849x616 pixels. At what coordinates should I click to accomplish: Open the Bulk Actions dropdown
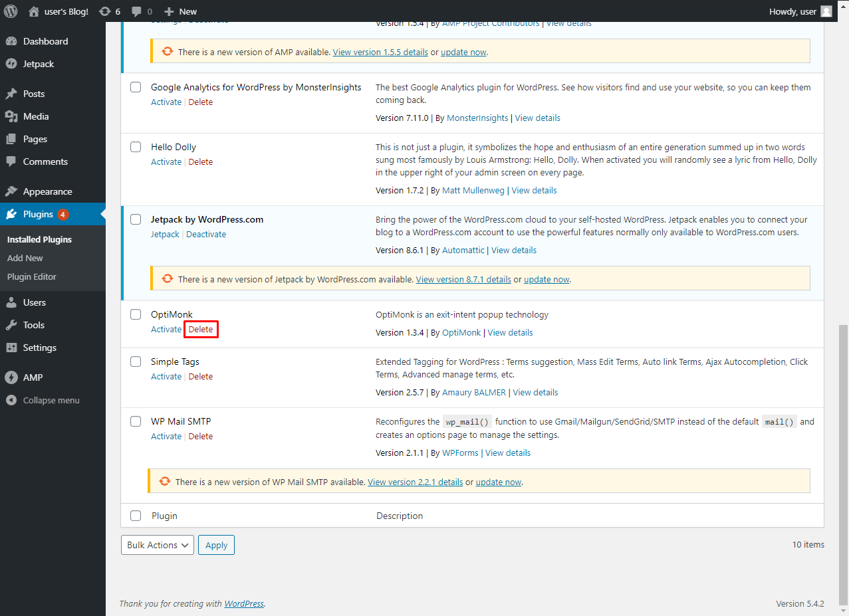(x=157, y=545)
